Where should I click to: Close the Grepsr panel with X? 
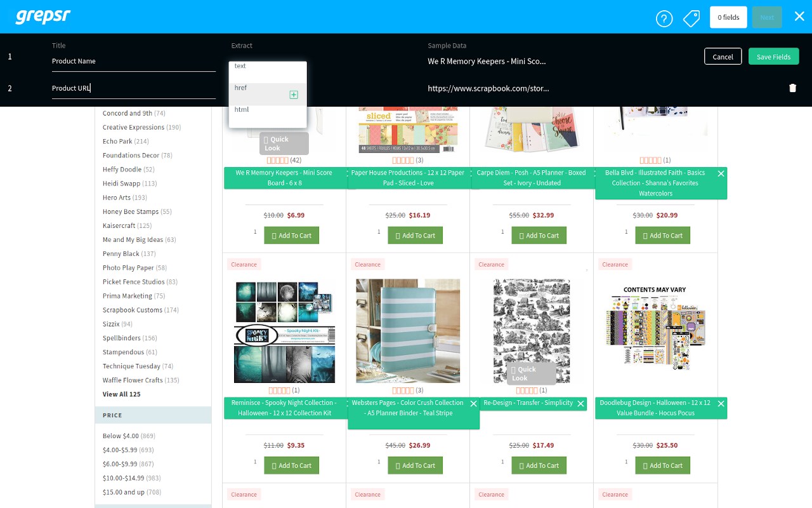tap(799, 17)
